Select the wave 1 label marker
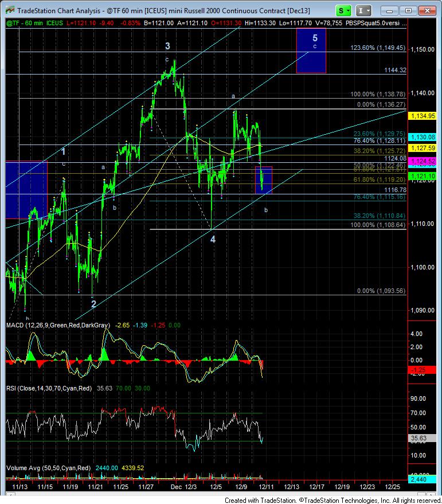 tap(64, 152)
